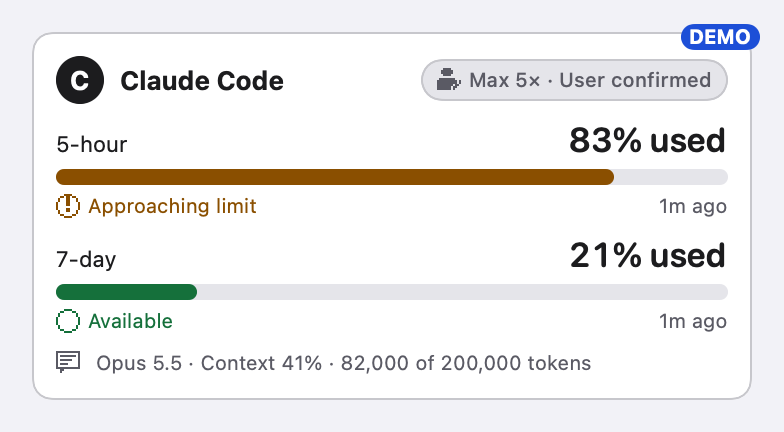Click the Approaching limit status text
784x432 pixels.
[x=172, y=206]
